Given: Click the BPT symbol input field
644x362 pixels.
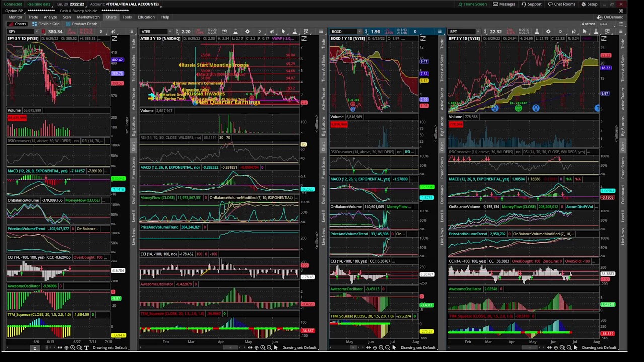Looking at the screenshot, I should pyautogui.click(x=462, y=32).
